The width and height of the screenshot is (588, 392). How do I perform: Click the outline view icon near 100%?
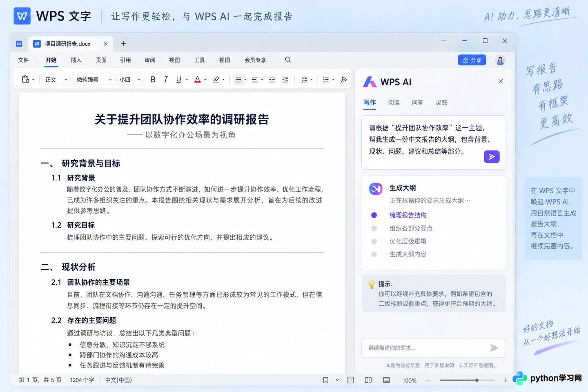coord(387,380)
